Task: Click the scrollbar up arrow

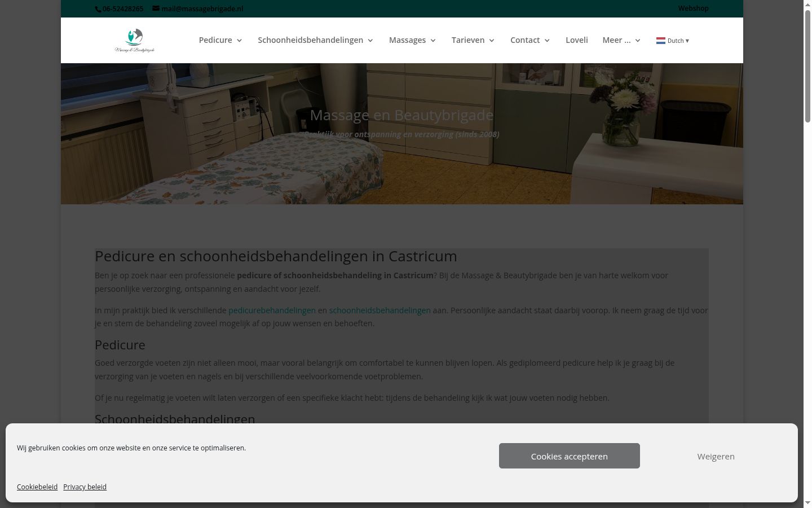Action: (x=807, y=5)
